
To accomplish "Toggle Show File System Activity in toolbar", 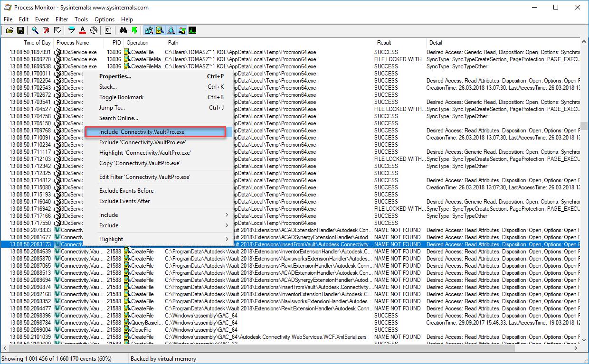I will (x=160, y=31).
